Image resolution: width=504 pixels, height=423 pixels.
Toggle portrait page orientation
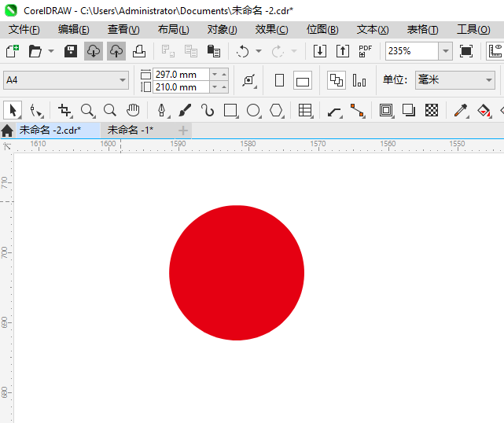[x=279, y=80]
